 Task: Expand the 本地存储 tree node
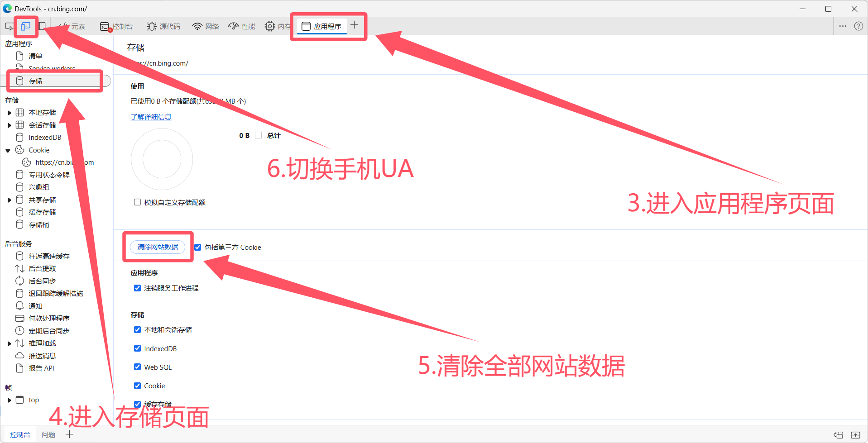(x=9, y=113)
